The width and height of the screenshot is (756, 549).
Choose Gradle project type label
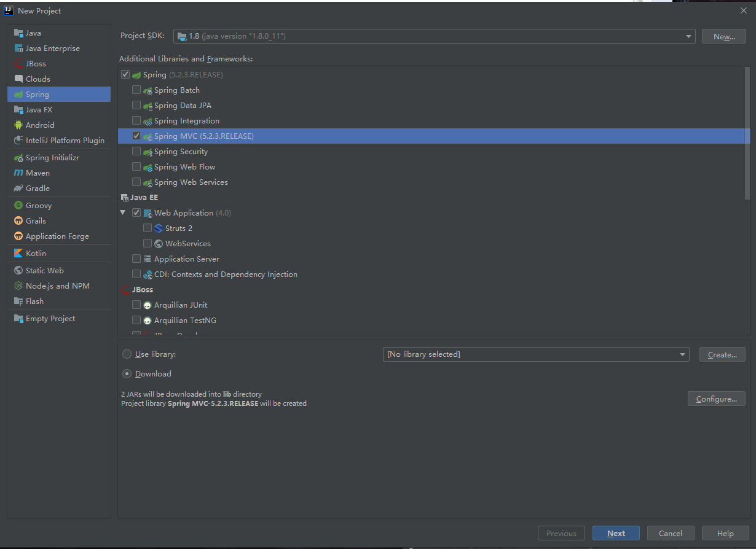point(37,189)
